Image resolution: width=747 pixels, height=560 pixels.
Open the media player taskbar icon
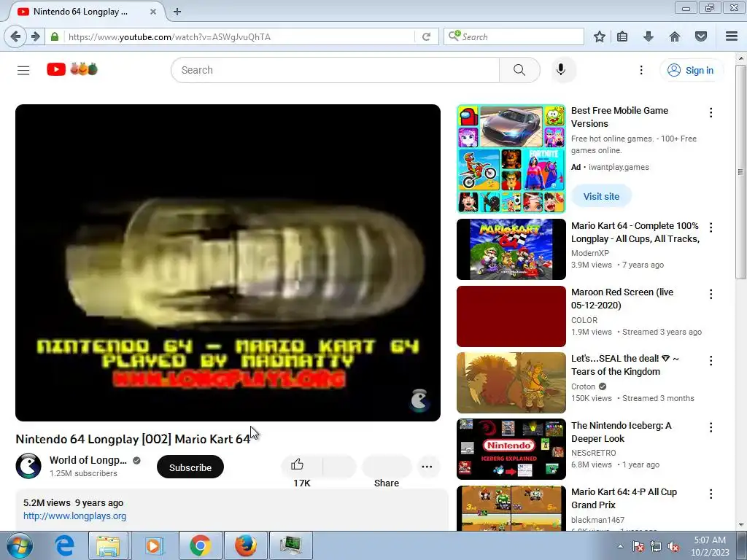click(153, 545)
